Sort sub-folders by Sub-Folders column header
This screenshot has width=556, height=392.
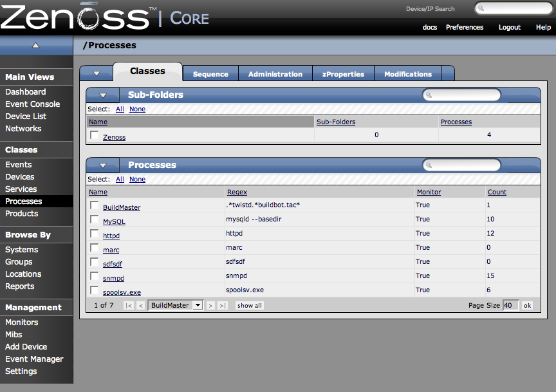(336, 122)
